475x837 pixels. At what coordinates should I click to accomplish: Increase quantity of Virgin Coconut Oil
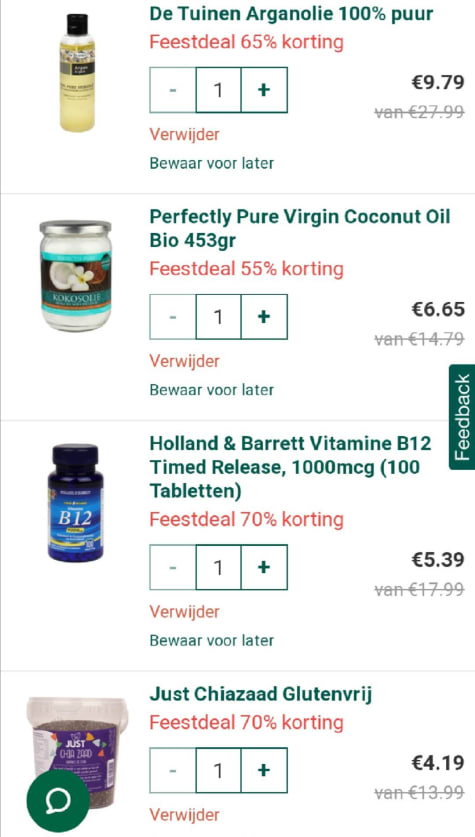(x=264, y=317)
